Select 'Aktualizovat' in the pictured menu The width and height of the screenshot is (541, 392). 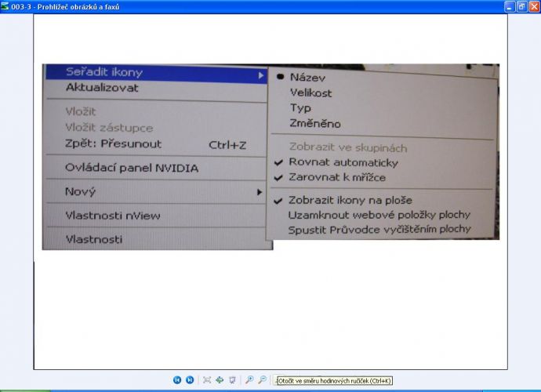pos(102,88)
